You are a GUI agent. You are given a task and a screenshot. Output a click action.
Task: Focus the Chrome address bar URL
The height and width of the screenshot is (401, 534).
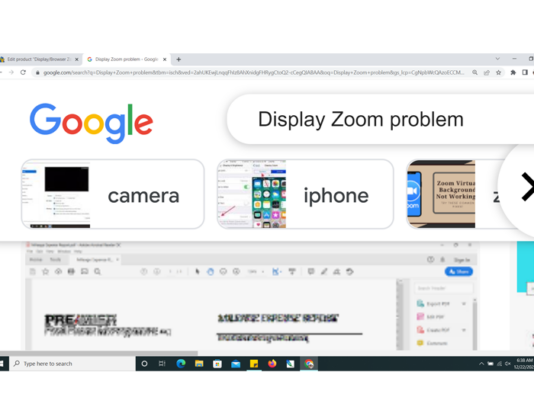pyautogui.click(x=253, y=73)
